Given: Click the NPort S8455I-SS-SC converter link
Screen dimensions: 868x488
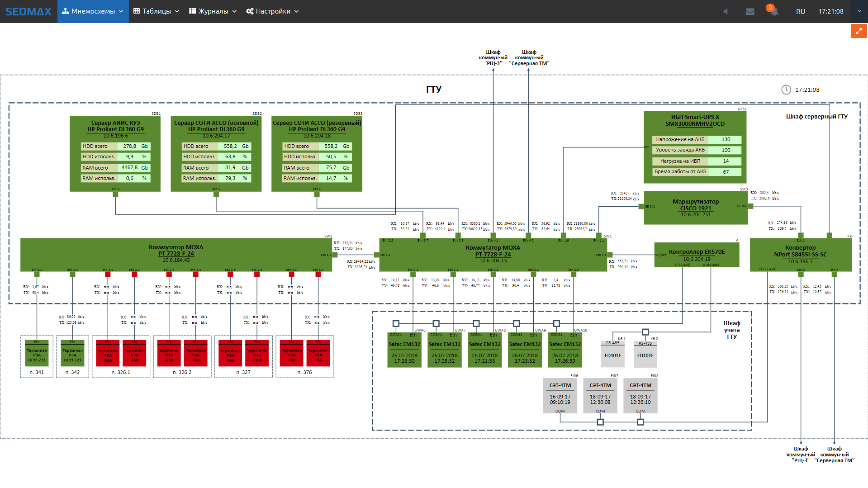Looking at the screenshot, I should tap(800, 255).
